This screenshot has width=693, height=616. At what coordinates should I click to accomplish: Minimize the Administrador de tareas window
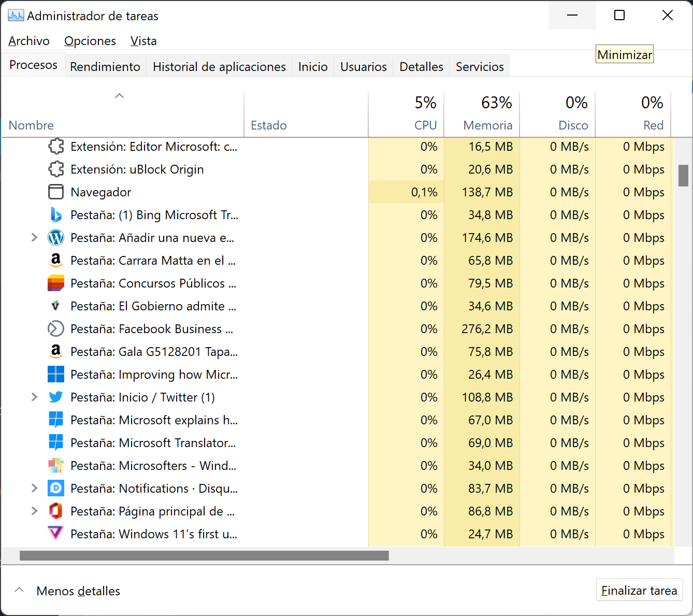(x=572, y=15)
